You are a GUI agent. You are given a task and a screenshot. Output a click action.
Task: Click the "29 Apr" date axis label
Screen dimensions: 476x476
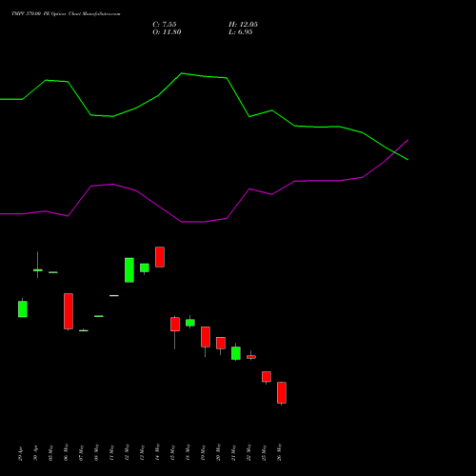(20, 453)
